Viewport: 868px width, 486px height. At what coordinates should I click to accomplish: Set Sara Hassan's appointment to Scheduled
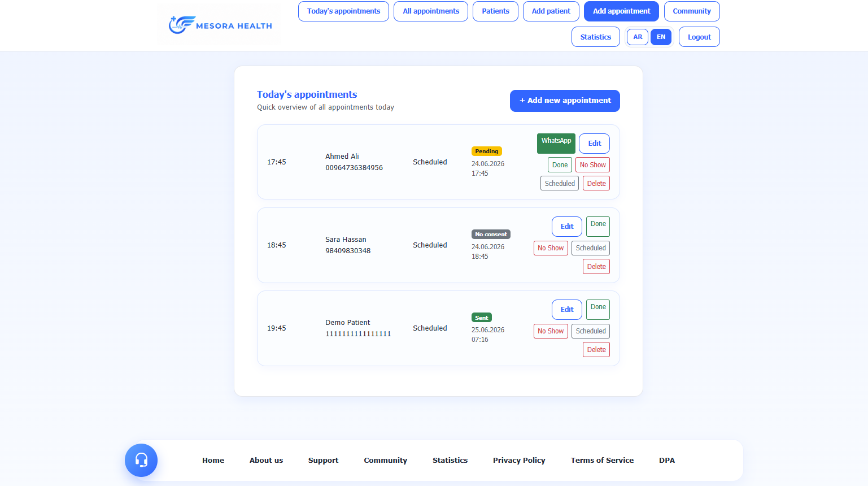[591, 248]
